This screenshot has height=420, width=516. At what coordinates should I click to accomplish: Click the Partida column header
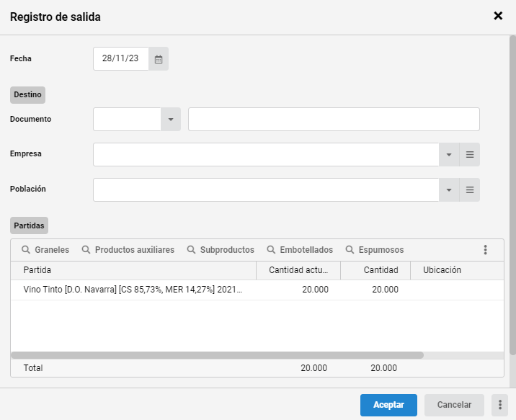pos(133,270)
